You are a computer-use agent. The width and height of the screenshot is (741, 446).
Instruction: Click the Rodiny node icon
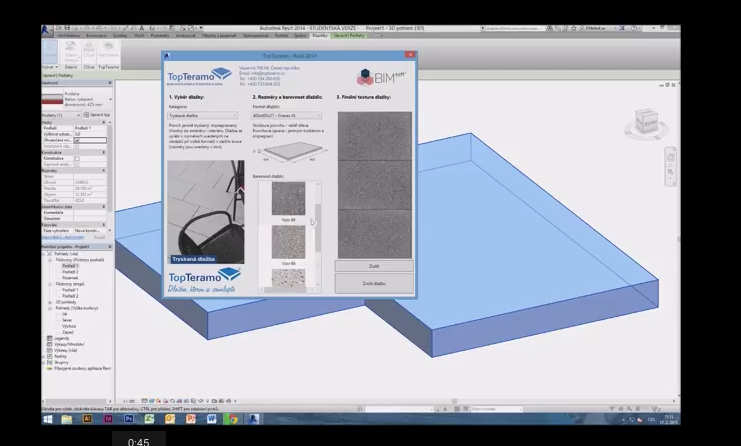pos(50,356)
